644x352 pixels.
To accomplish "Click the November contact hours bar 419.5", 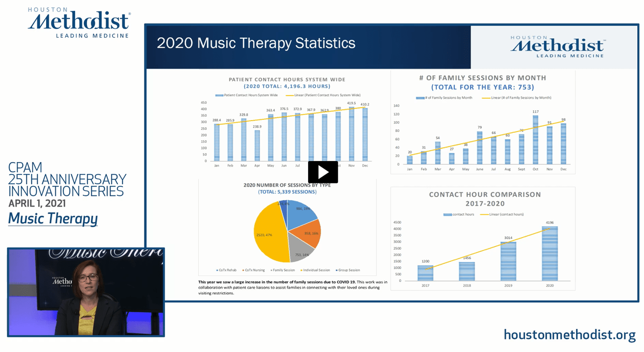I will [351, 134].
